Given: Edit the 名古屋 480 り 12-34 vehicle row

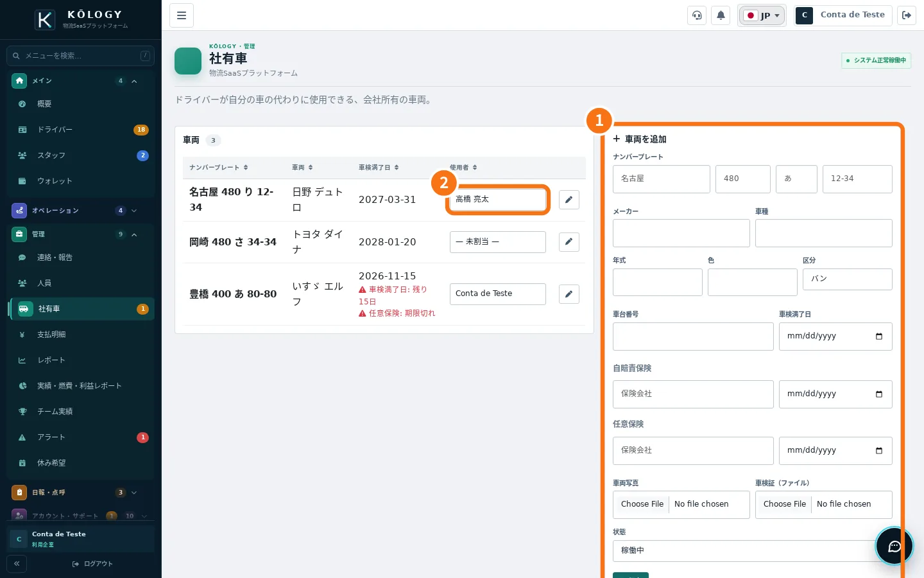Looking at the screenshot, I should click(x=569, y=200).
